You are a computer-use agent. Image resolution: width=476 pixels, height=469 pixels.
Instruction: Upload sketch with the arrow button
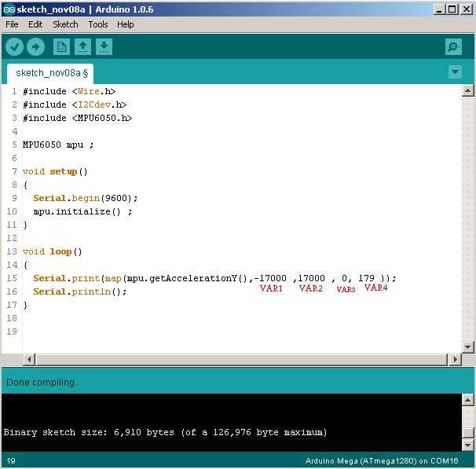(35, 47)
